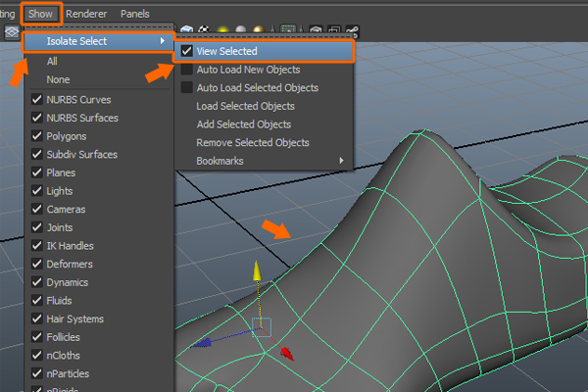Click the red X-axis move arrow

[287, 353]
